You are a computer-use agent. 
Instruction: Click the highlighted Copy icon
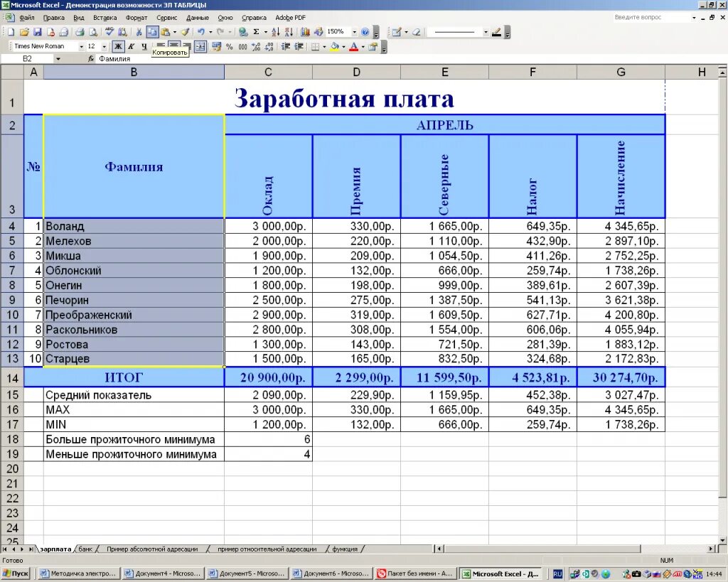152,32
